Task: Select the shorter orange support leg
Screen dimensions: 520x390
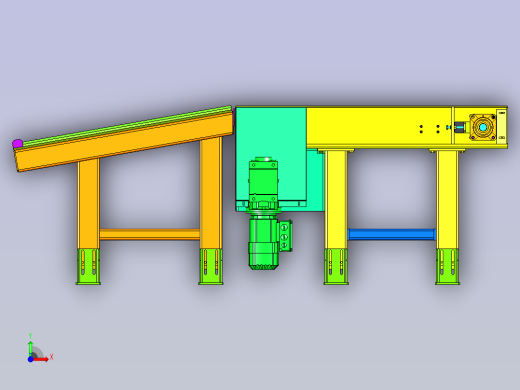Action: [88, 204]
